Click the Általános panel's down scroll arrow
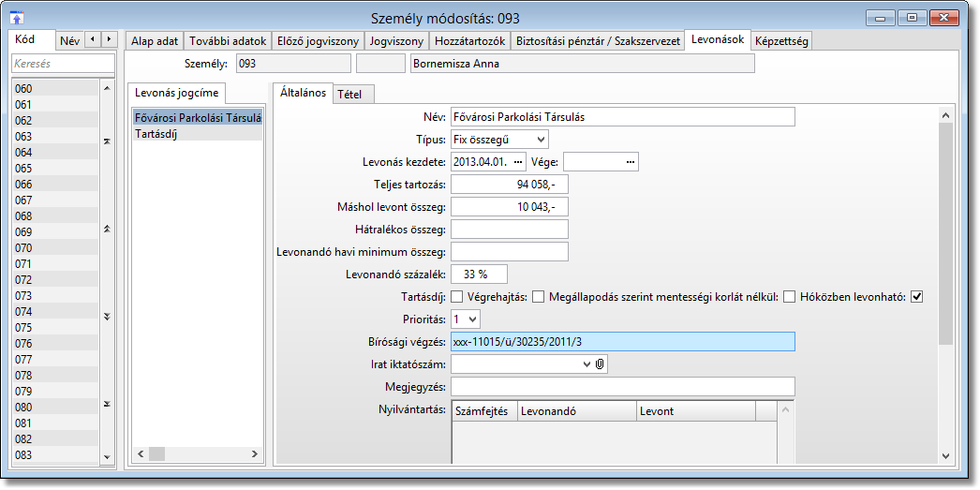This screenshot has width=980, height=490. (945, 456)
